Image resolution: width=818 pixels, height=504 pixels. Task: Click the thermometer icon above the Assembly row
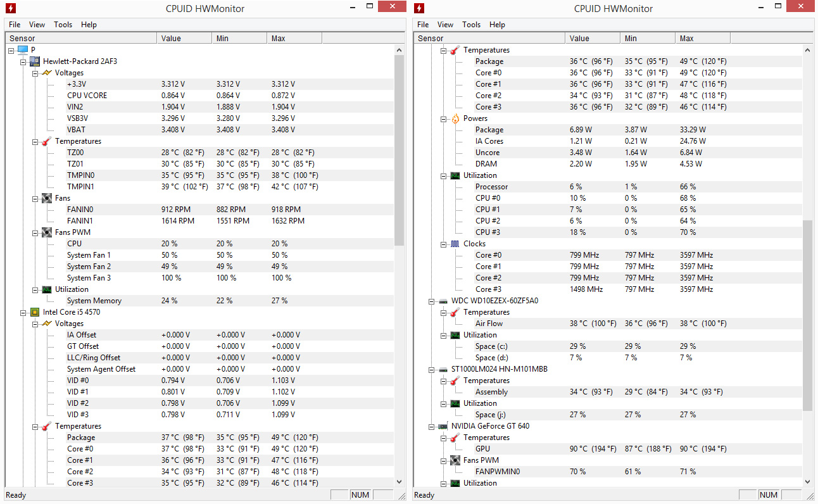[x=455, y=380]
